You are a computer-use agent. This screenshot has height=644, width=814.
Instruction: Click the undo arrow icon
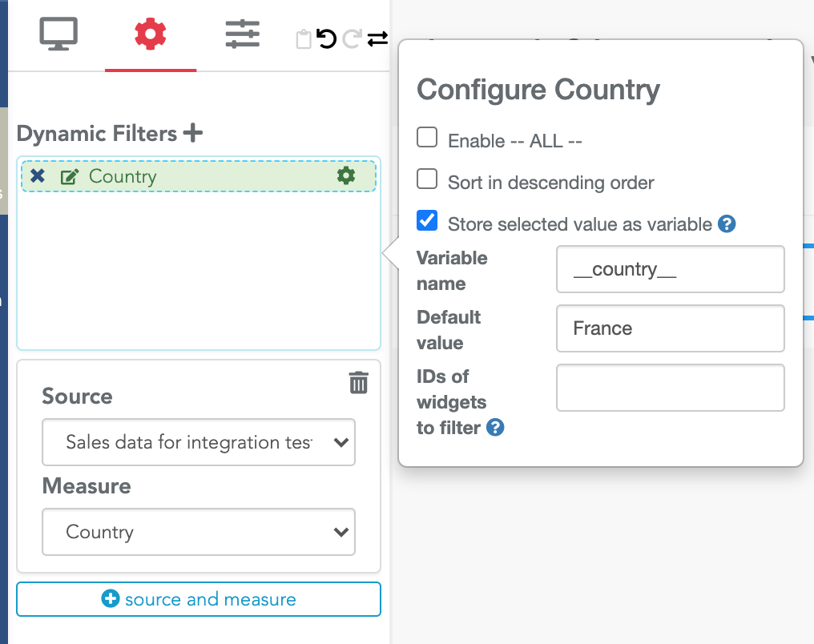[x=327, y=39]
